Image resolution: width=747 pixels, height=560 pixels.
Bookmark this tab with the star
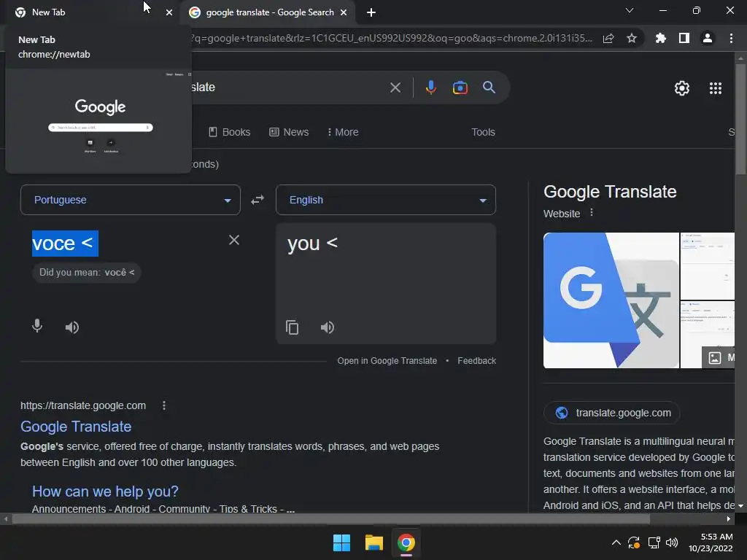(x=631, y=38)
